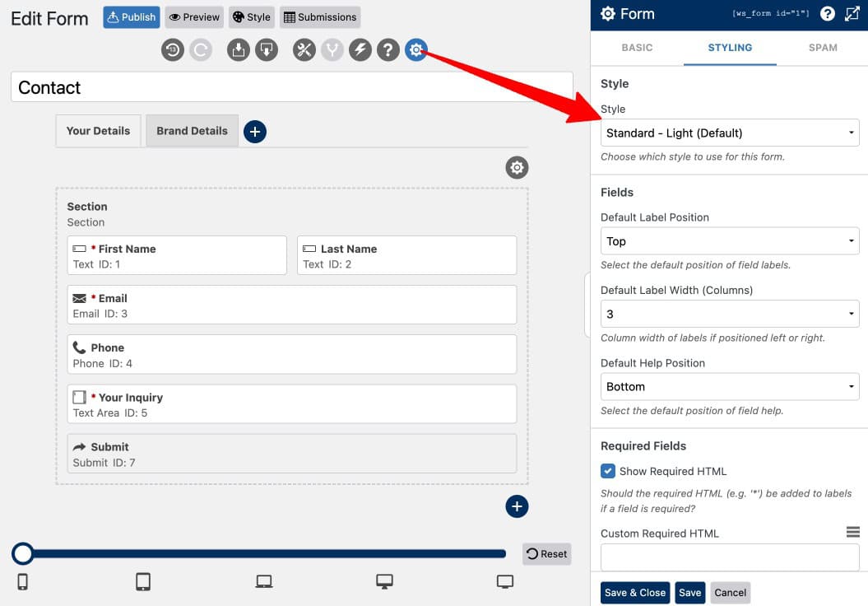The image size is (868, 606).
Task: Open the Submissions button
Action: tap(320, 17)
